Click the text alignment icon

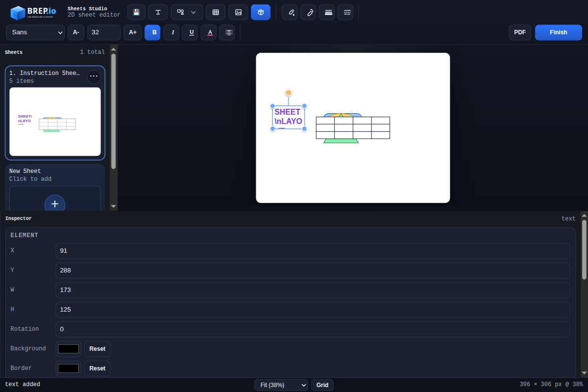click(x=227, y=32)
